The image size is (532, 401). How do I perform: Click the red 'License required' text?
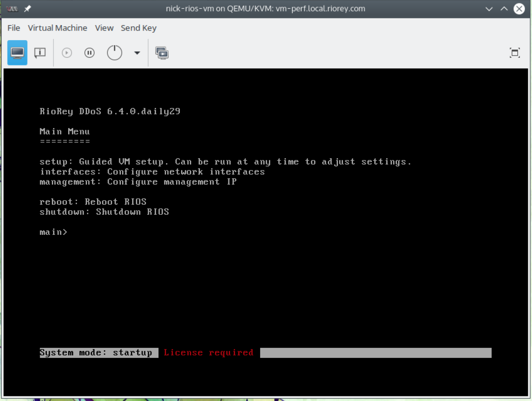tap(208, 353)
